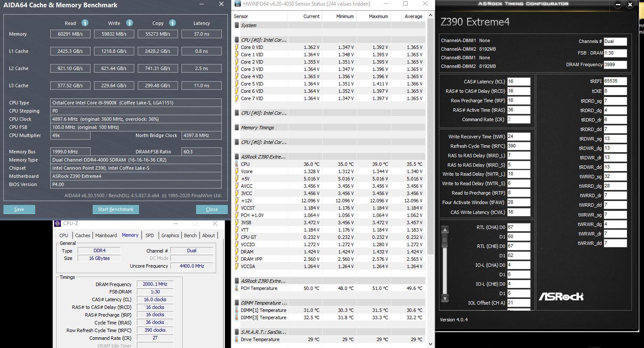Click Start Benchmark in AIDA64
Screen dimensions: 644x348
(x=115, y=209)
